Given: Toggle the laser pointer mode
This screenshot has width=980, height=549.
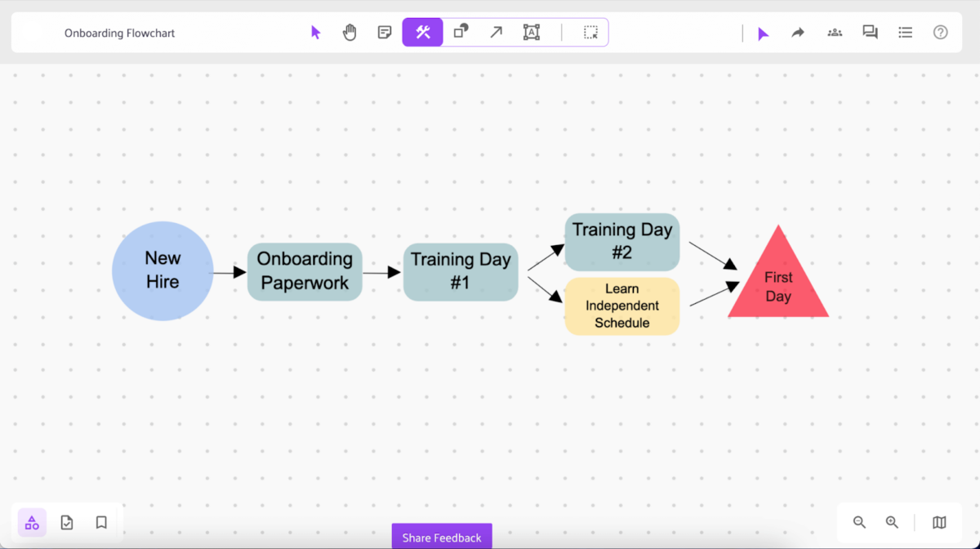Looking at the screenshot, I should pyautogui.click(x=762, y=32).
